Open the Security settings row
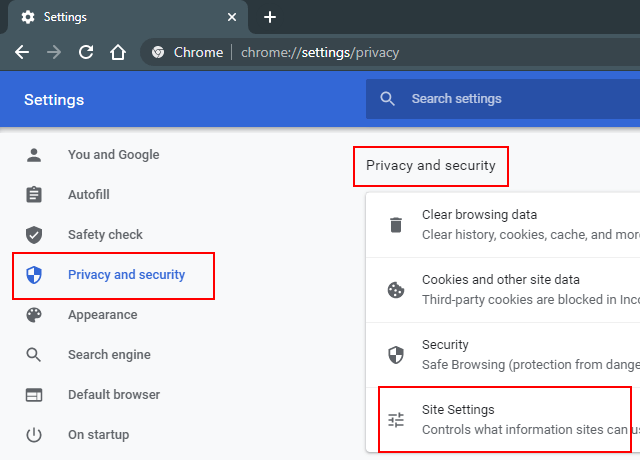The height and width of the screenshot is (460, 640). point(503,355)
